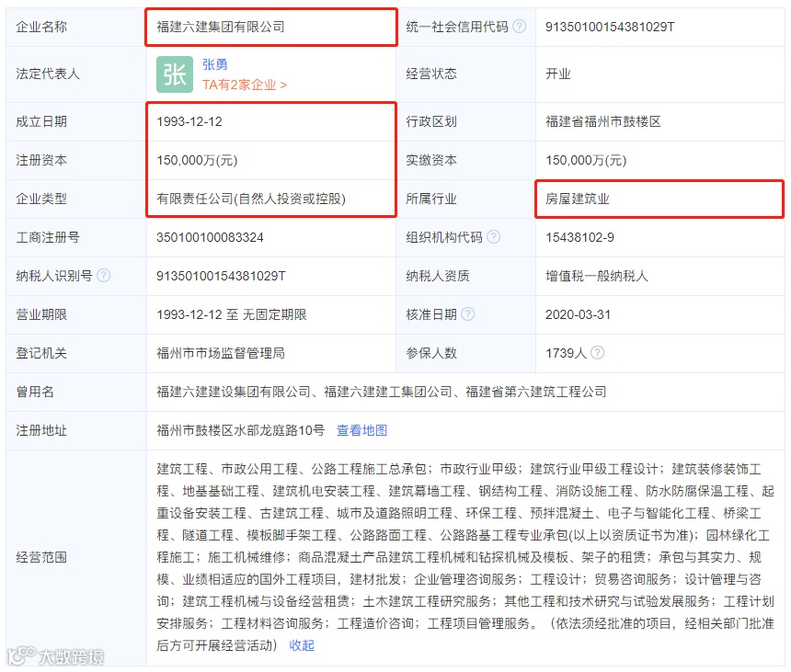Click the 工商注册号 label cell
The width and height of the screenshot is (791, 672).
pyautogui.click(x=76, y=237)
